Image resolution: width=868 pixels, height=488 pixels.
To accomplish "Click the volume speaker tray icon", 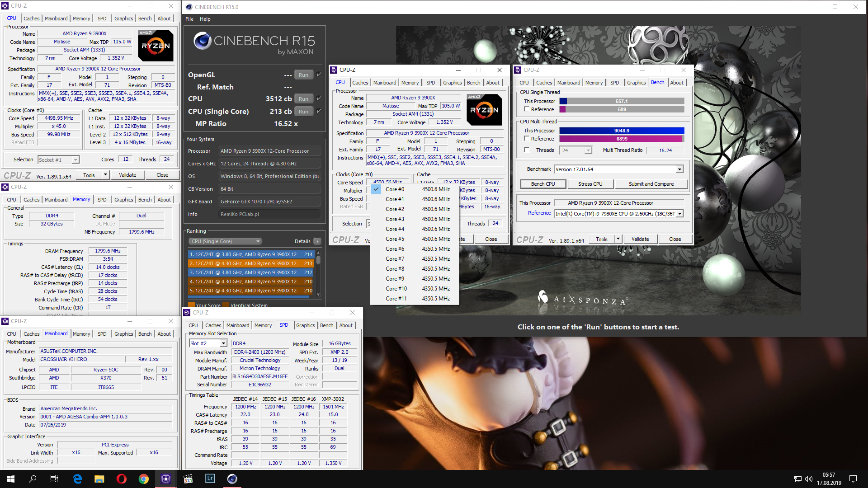I will tap(809, 479).
